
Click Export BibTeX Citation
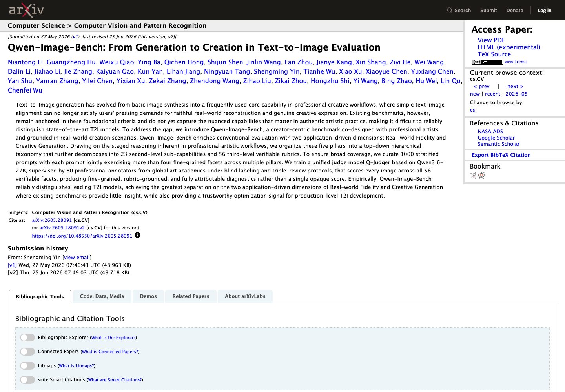tap(501, 155)
